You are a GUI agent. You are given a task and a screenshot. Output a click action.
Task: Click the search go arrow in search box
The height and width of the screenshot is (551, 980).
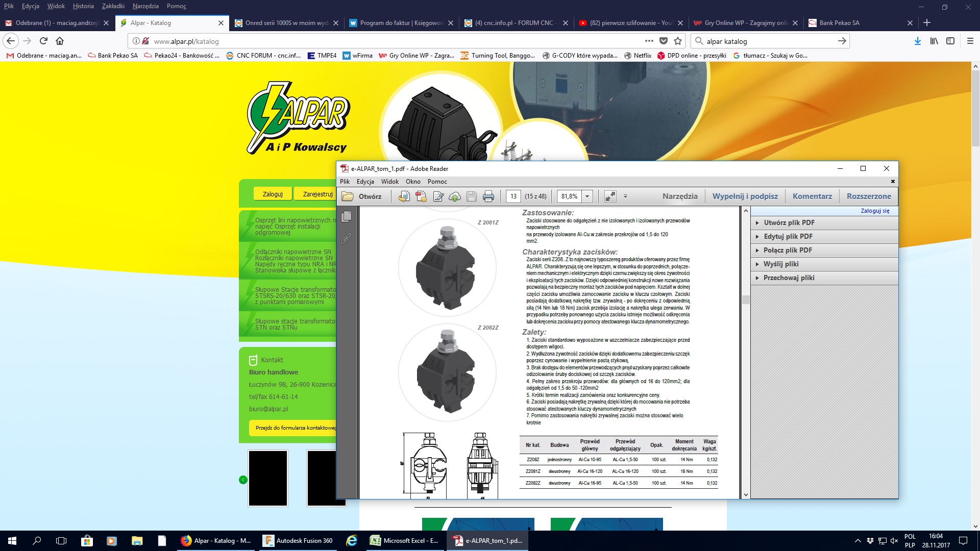842,41
